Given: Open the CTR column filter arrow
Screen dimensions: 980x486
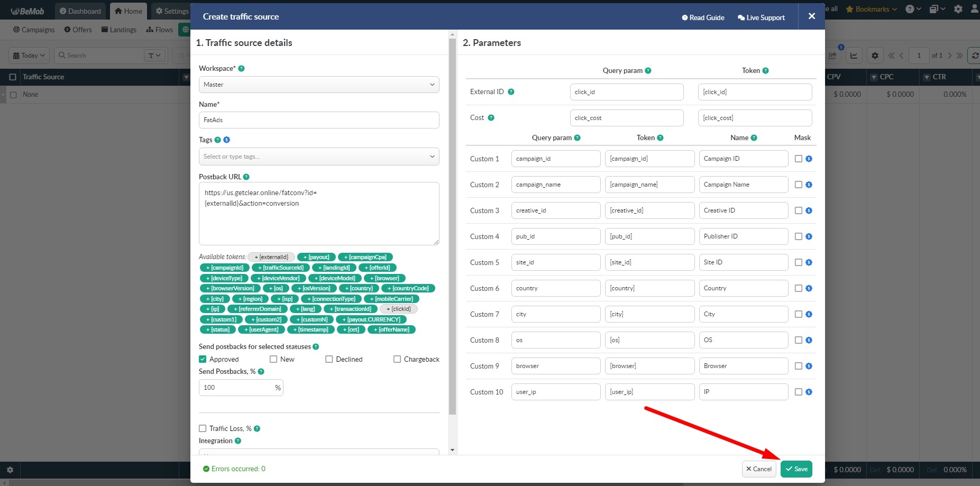Looking at the screenshot, I should [x=927, y=77].
